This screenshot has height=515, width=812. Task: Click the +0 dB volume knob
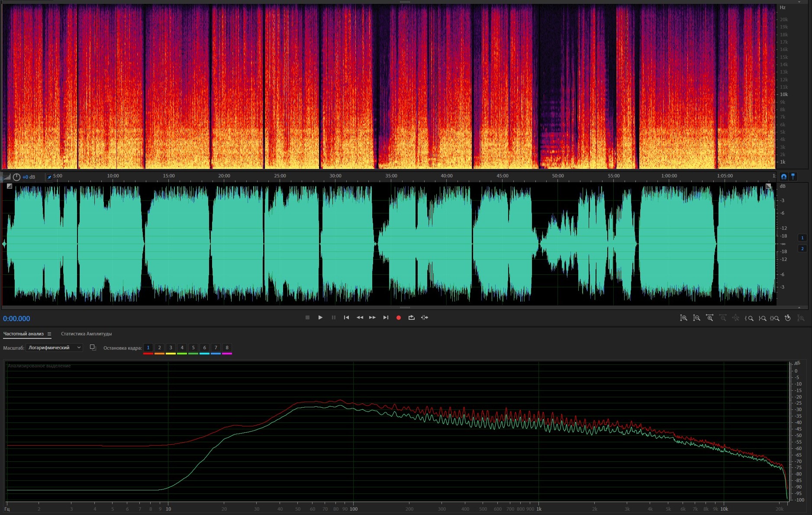tap(16, 177)
